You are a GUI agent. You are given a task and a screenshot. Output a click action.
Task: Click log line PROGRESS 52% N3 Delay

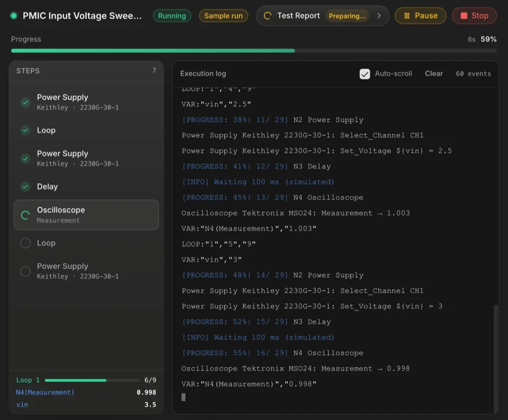click(256, 322)
